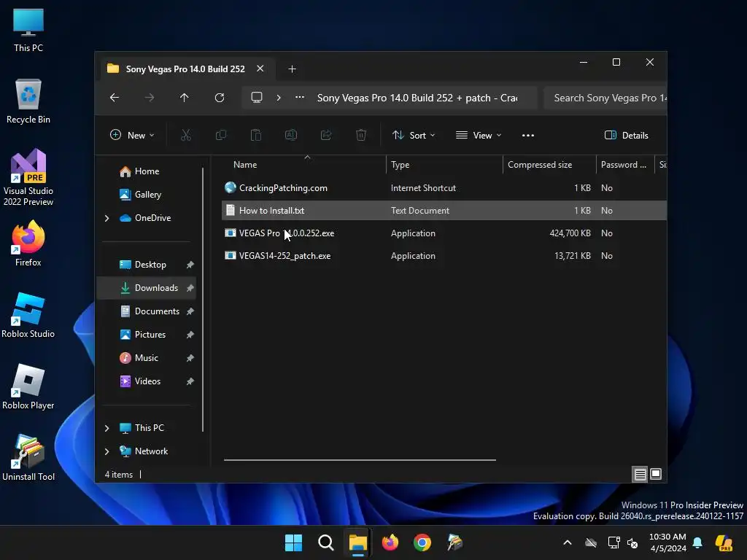Viewport: 747px width, 560px height.
Task: Open the See more toolbar ellipsis menu
Action: point(528,135)
